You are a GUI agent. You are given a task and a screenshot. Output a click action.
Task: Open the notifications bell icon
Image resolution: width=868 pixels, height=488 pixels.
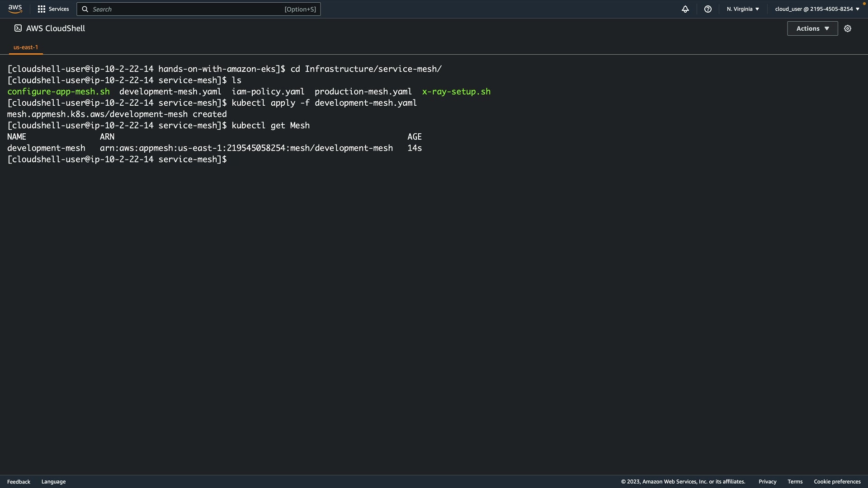coord(685,9)
